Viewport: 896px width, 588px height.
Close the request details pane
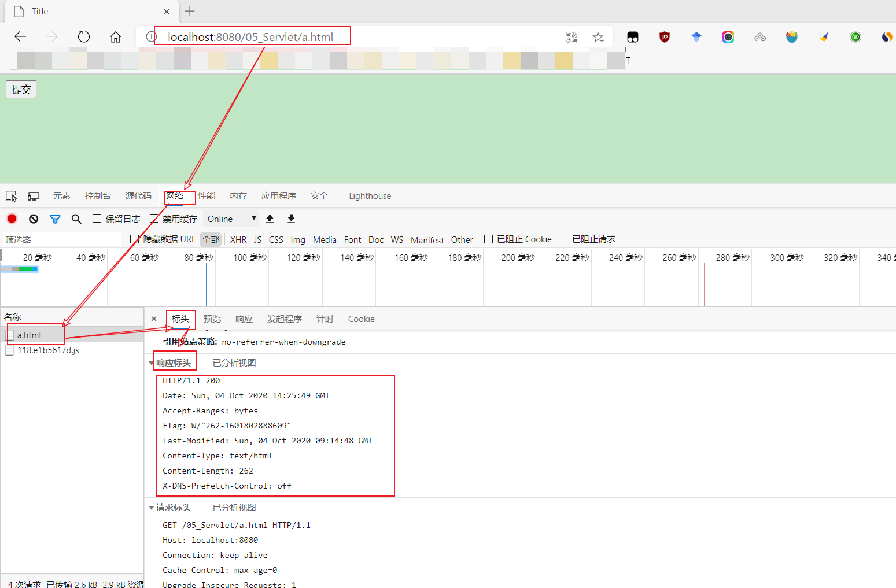(x=154, y=319)
